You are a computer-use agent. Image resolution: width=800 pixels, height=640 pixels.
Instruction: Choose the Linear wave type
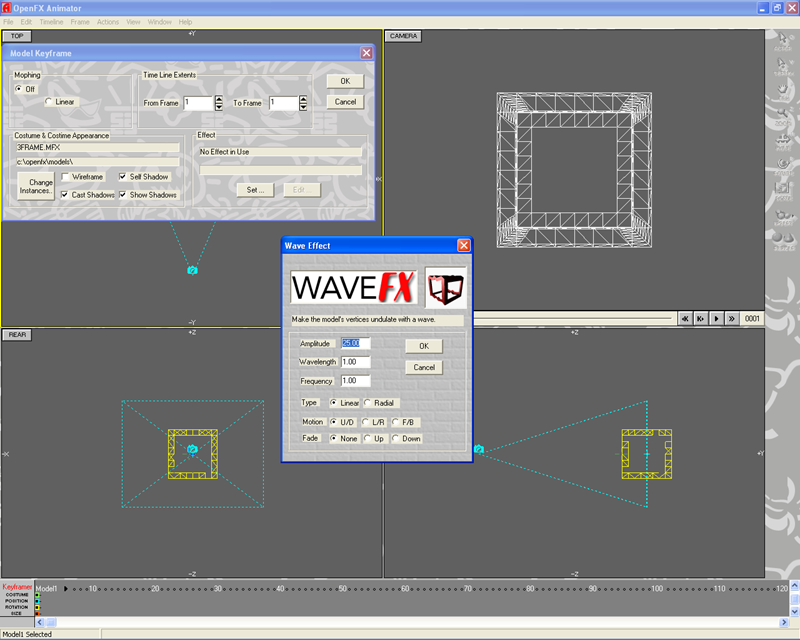pos(334,403)
